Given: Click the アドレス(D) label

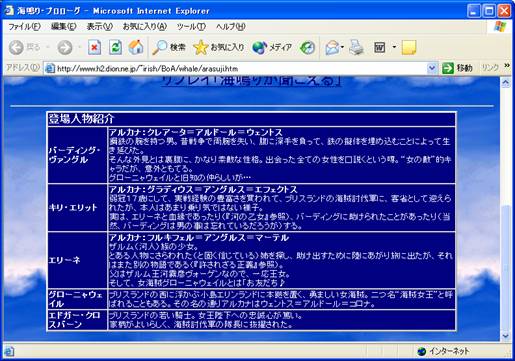Looking at the screenshot, I should pos(23,68).
